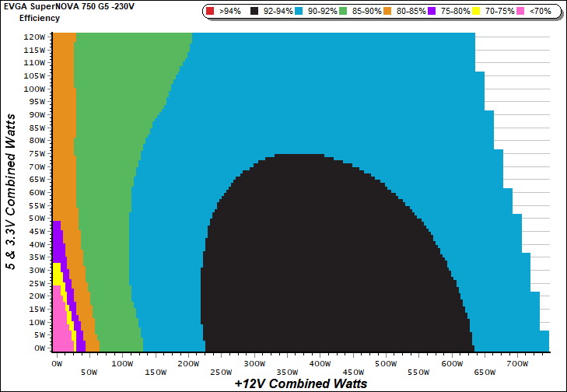This screenshot has width=567, height=392.
Task: Click the pink <70% efficiency region in the chart
Action: coord(60,327)
